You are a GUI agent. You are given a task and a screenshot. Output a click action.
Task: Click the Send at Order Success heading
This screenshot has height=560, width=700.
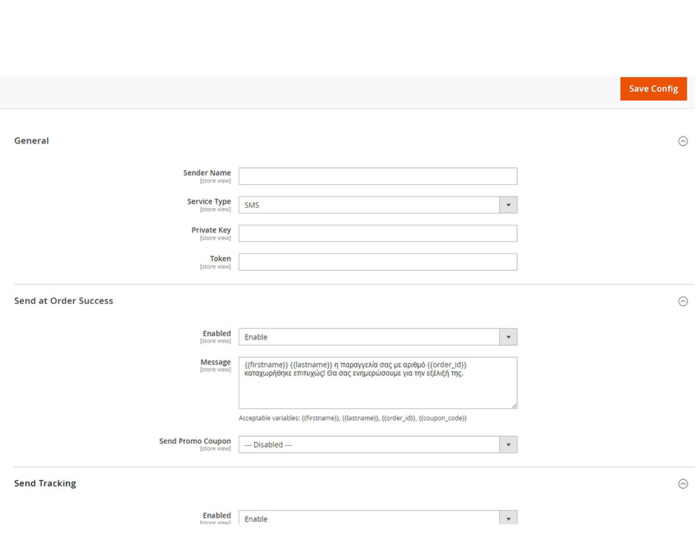pyautogui.click(x=64, y=301)
